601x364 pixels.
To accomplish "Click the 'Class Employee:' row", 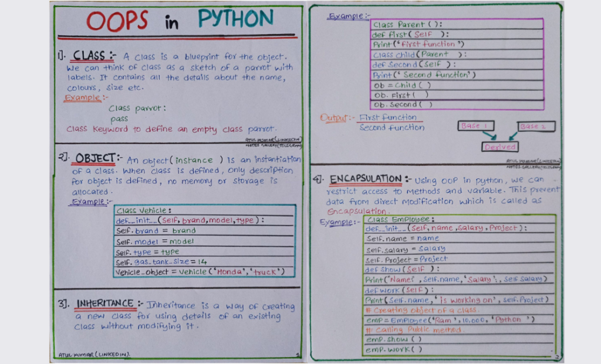I will click(x=459, y=219).
